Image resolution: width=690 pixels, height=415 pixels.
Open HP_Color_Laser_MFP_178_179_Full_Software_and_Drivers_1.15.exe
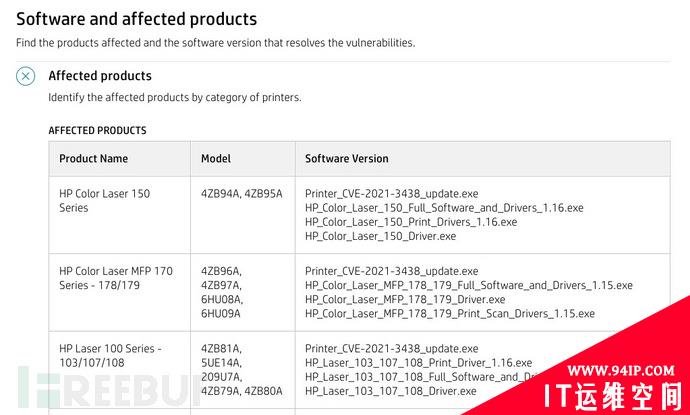point(469,285)
